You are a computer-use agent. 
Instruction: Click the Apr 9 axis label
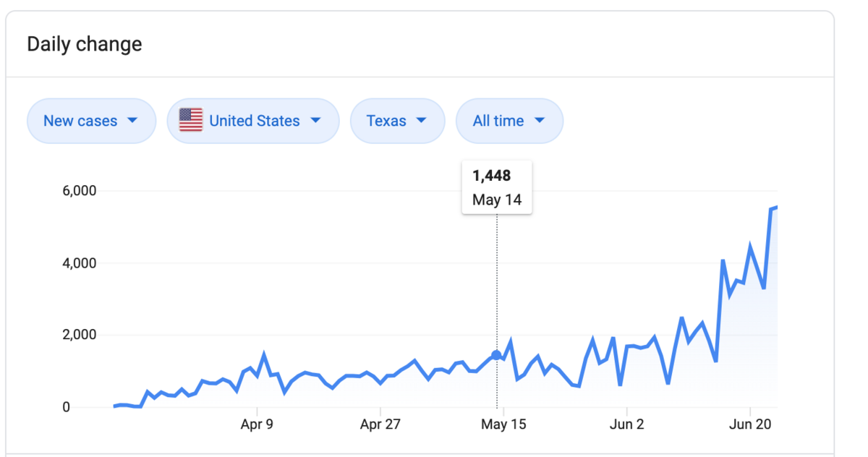click(x=257, y=424)
